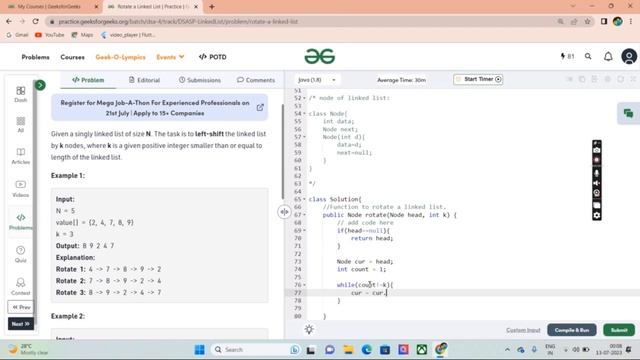Collapse the while loop fold at line 76
640x360 pixels.
304,285
